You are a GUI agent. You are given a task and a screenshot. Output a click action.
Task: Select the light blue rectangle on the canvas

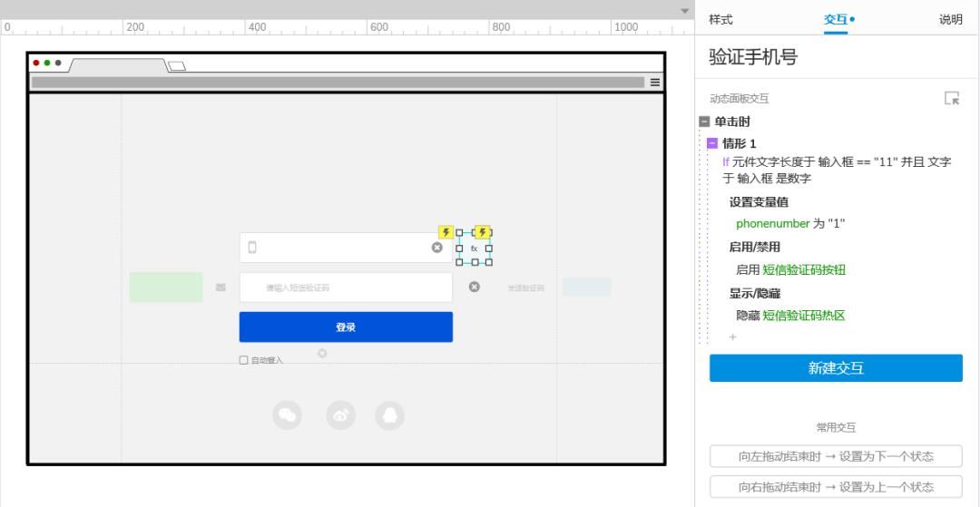[x=587, y=288]
